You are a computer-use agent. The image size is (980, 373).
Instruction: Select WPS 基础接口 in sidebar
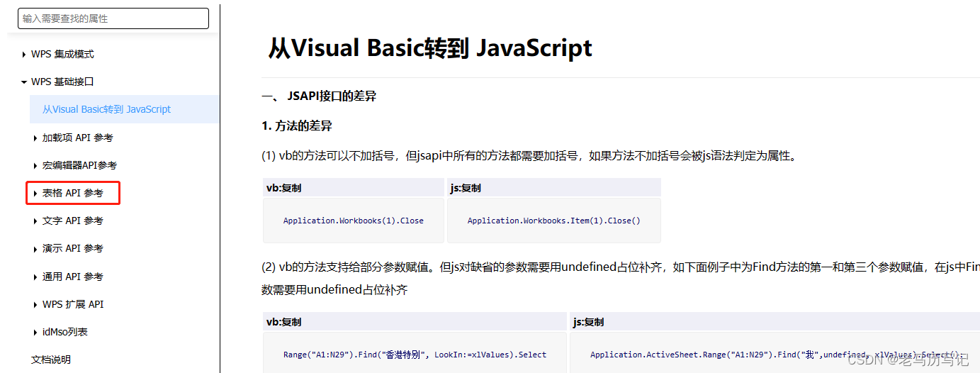click(x=62, y=82)
